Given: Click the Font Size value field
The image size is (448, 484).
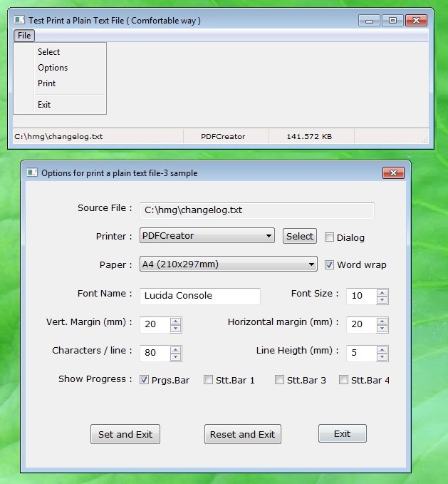Looking at the screenshot, I should click(361, 296).
